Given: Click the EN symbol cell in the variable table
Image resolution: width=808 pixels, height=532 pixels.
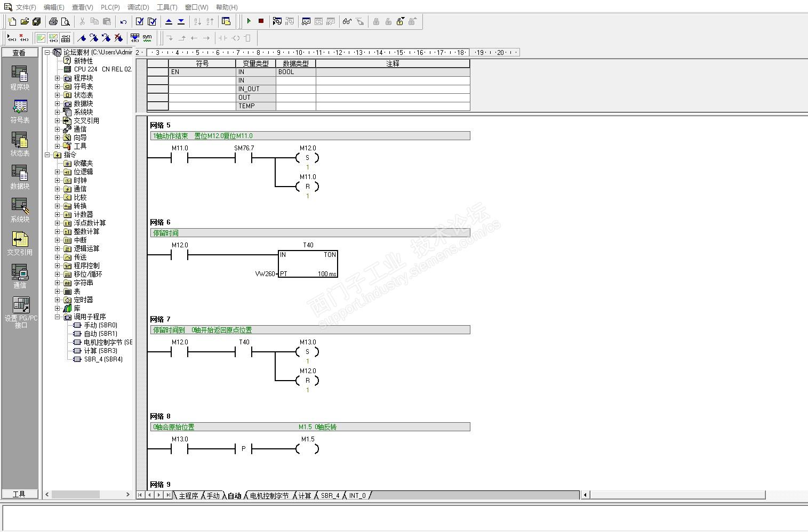Looking at the screenshot, I should point(202,72).
